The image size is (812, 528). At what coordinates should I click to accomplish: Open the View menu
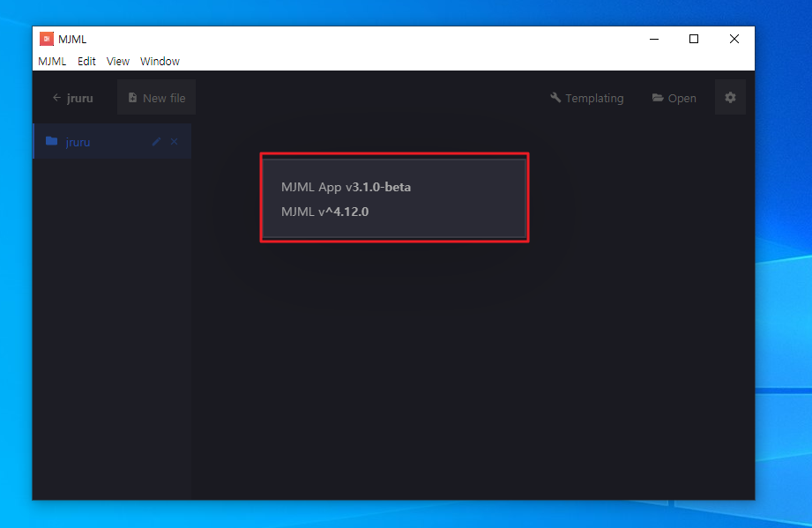click(x=118, y=61)
